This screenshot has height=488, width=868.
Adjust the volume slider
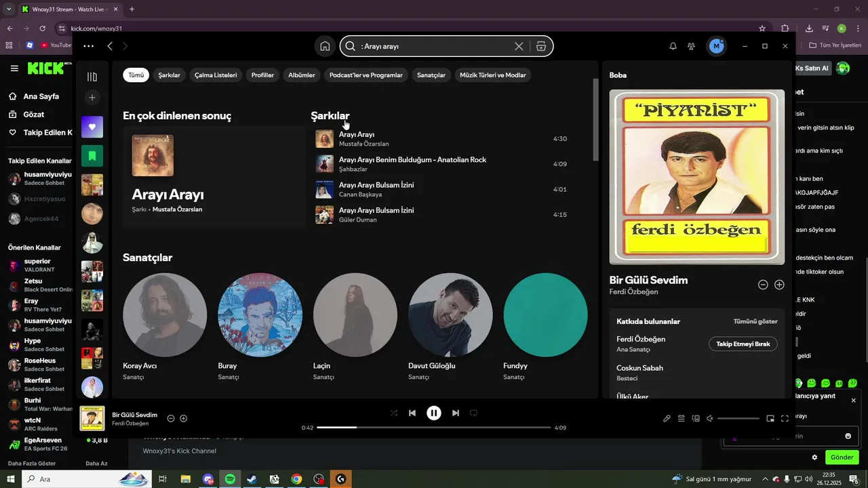tap(738, 418)
